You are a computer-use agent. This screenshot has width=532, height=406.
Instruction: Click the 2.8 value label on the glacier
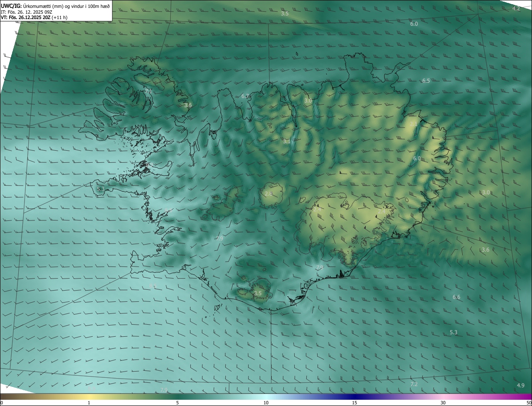click(268, 194)
